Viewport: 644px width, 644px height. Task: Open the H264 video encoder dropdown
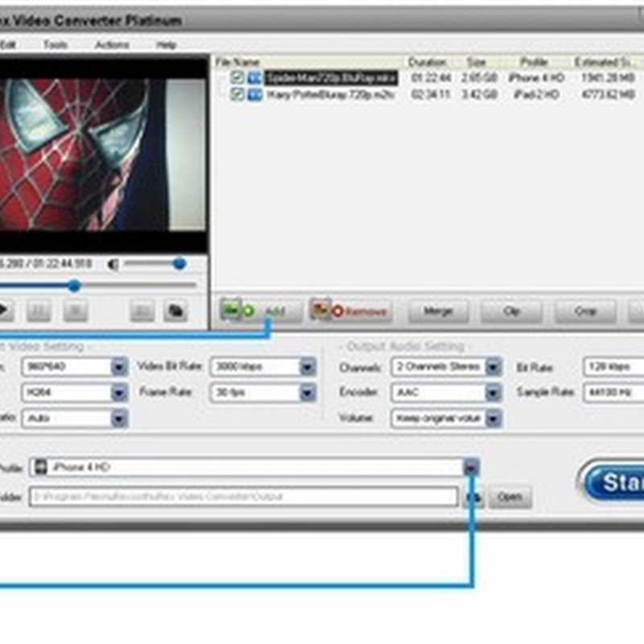(119, 393)
